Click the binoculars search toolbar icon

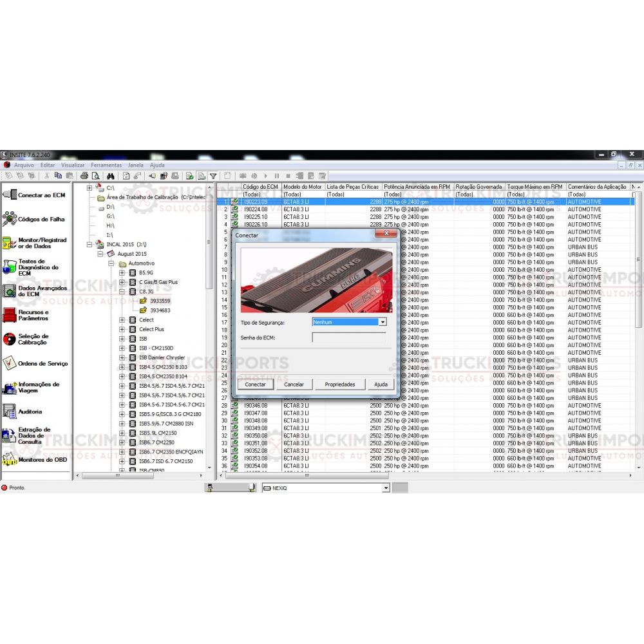(110, 176)
